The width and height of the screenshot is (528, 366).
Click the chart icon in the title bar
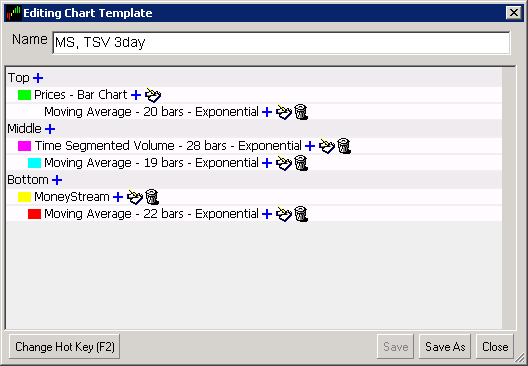pyautogui.click(x=13, y=13)
